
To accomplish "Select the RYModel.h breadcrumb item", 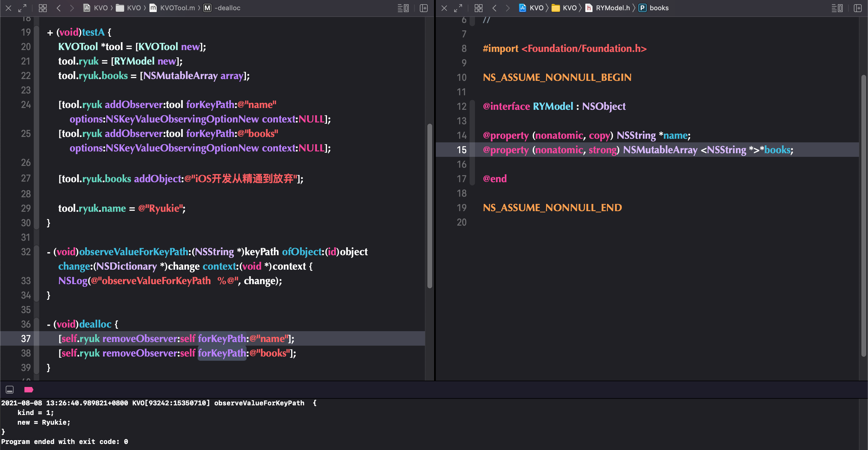I will click(608, 8).
